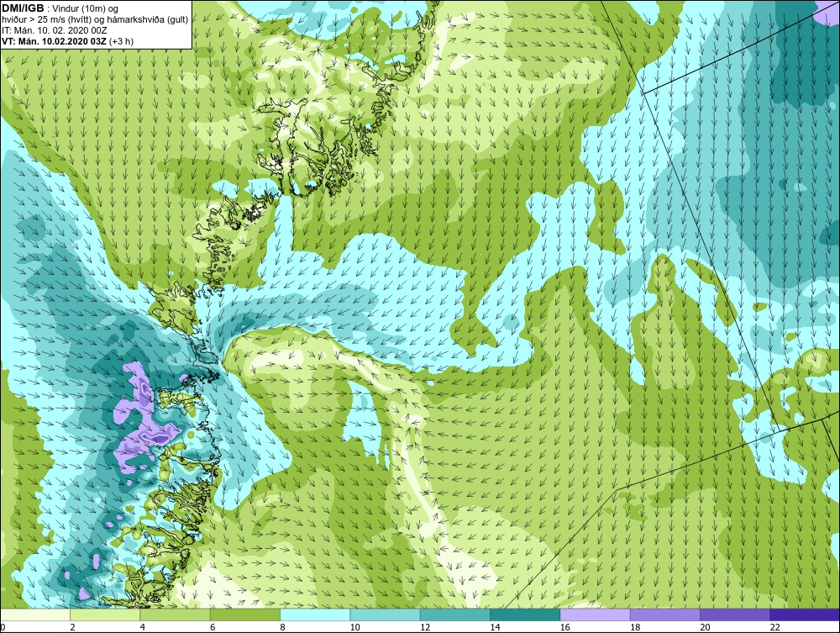
Task: Click the "22" scale number
Action: [x=775, y=627]
